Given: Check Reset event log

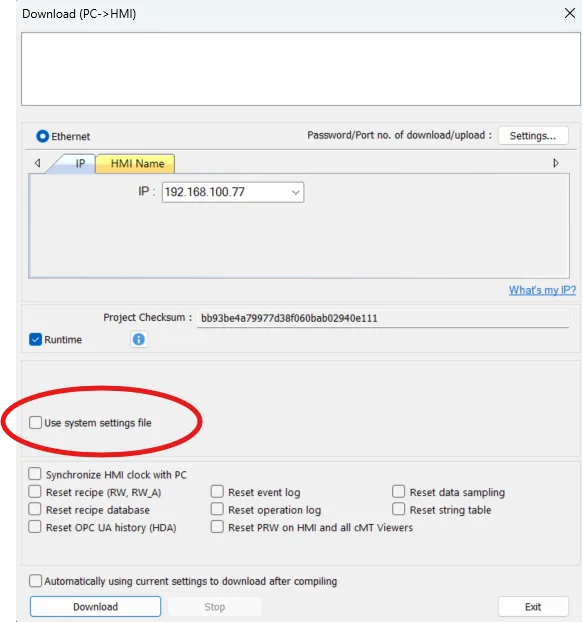Looking at the screenshot, I should (x=217, y=491).
